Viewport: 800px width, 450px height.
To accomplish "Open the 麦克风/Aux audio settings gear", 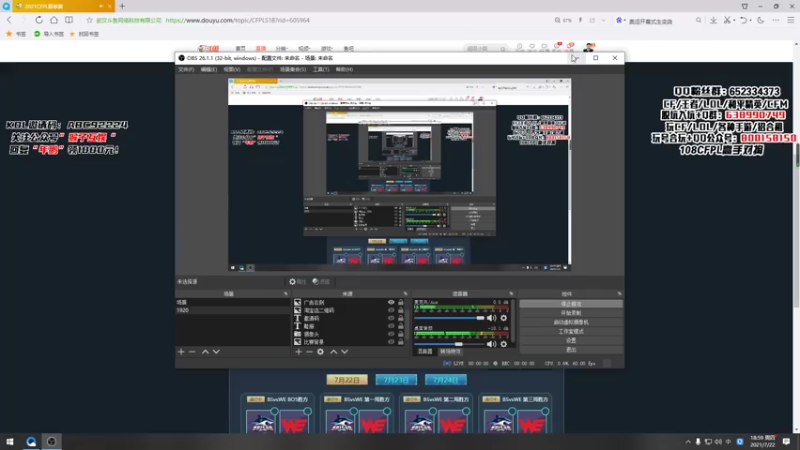I will (x=504, y=318).
